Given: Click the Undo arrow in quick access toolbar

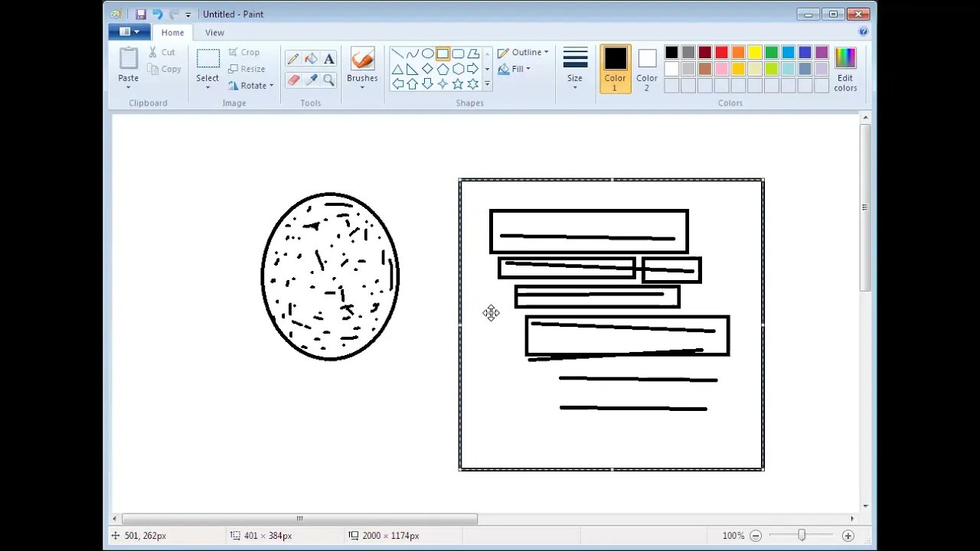Looking at the screenshot, I should (157, 14).
